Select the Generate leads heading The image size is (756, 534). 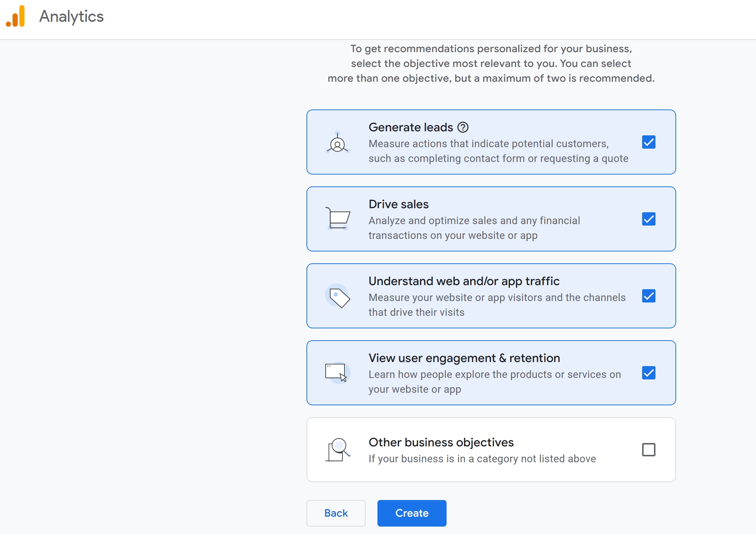click(410, 128)
